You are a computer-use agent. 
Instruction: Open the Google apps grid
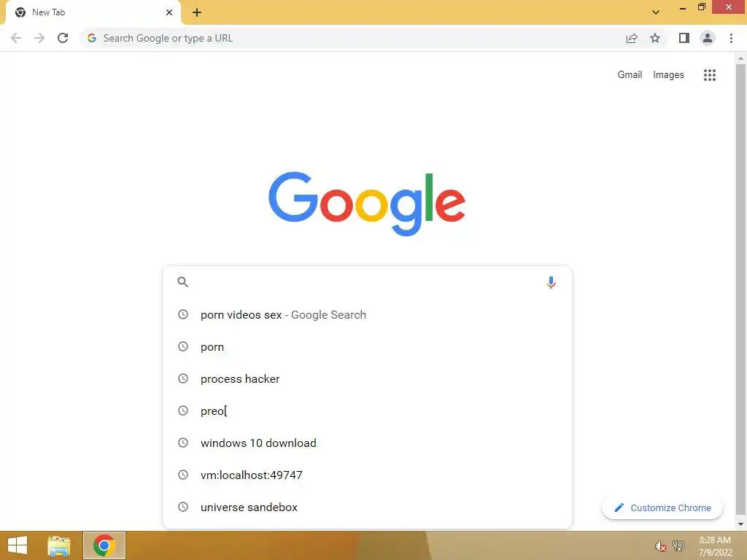710,75
